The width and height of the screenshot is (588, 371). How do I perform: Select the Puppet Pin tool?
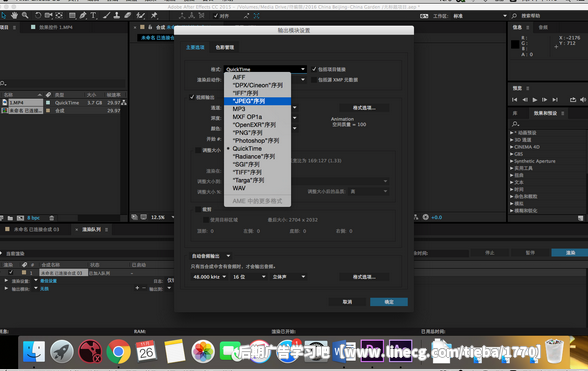pyautogui.click(x=154, y=15)
